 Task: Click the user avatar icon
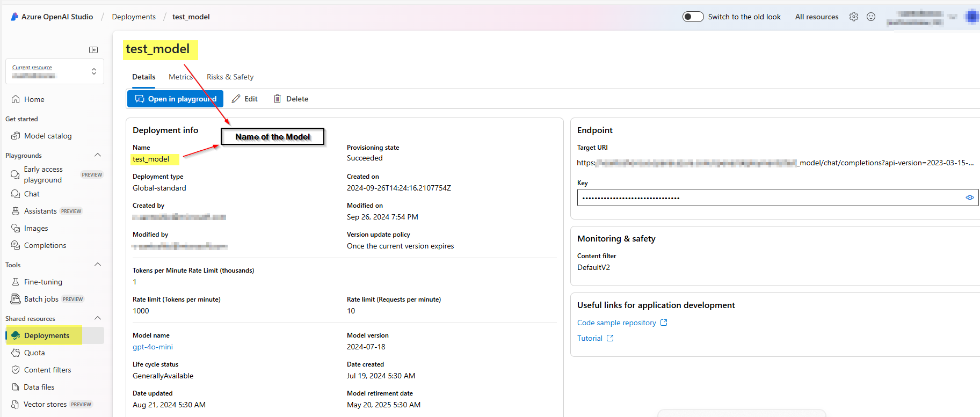[971, 17]
